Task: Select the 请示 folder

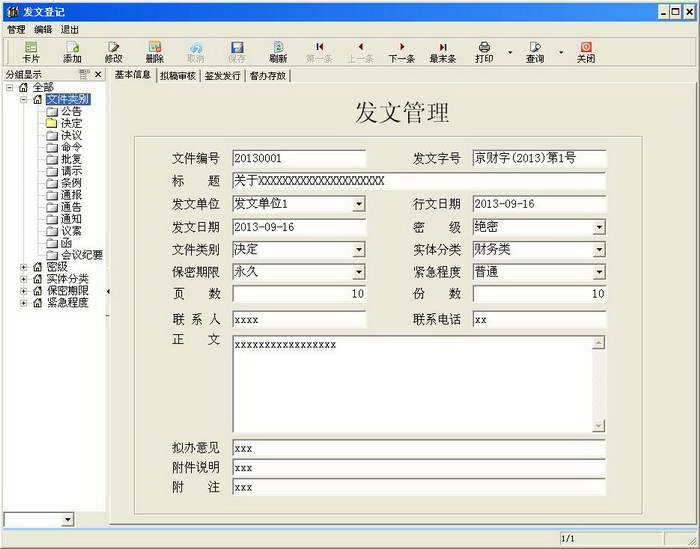Action: pos(64,171)
